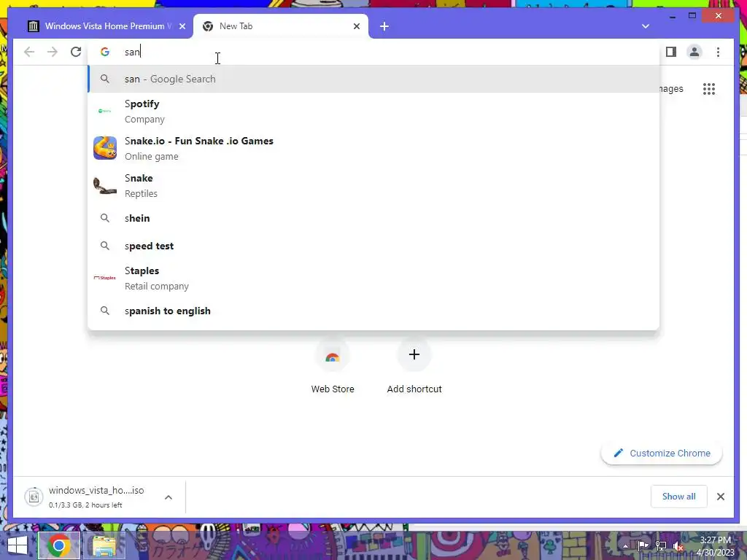Click the Google G icon in address bar
747x560 pixels.
pos(105,52)
